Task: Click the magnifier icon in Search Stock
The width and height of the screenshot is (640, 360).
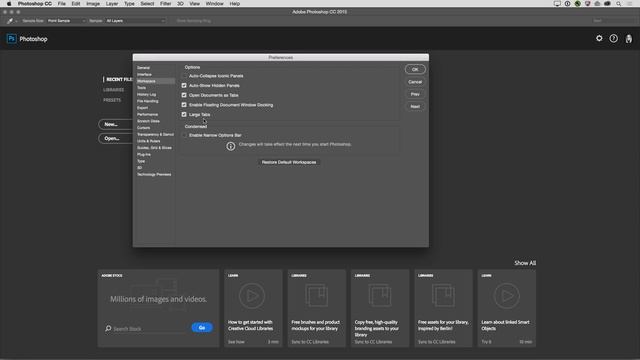Action: (x=108, y=328)
